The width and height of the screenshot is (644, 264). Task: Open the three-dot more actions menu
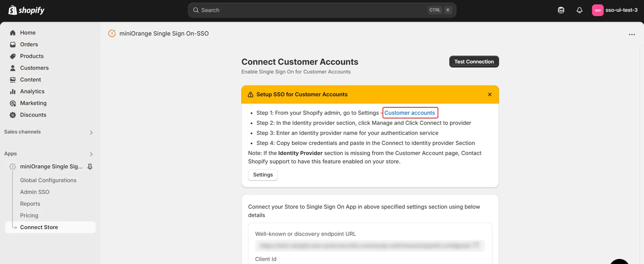click(x=632, y=34)
